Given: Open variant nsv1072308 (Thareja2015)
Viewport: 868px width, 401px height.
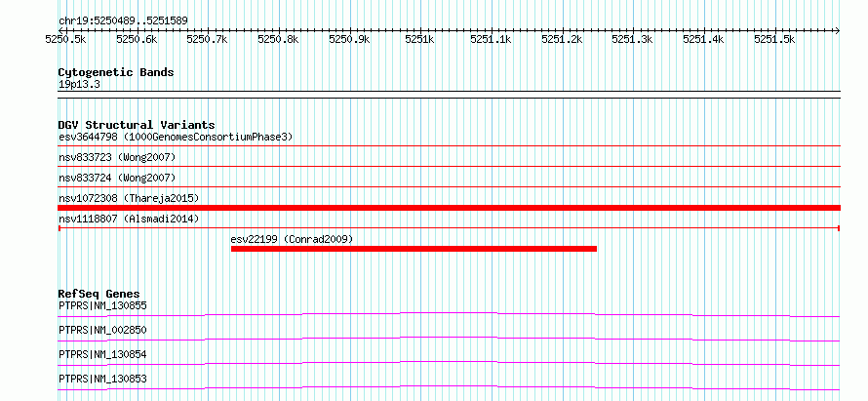Looking at the screenshot, I should [x=129, y=198].
